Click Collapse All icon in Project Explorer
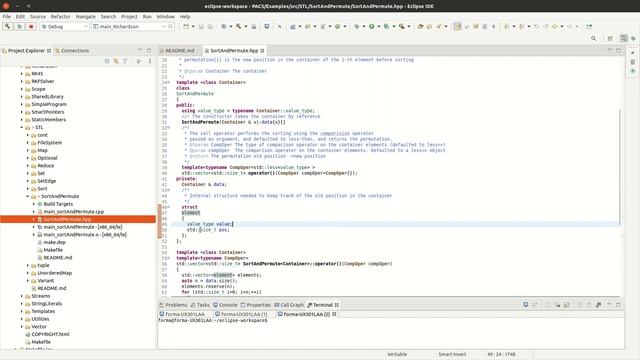Image resolution: width=640 pixels, height=360 pixels. tap(107, 61)
